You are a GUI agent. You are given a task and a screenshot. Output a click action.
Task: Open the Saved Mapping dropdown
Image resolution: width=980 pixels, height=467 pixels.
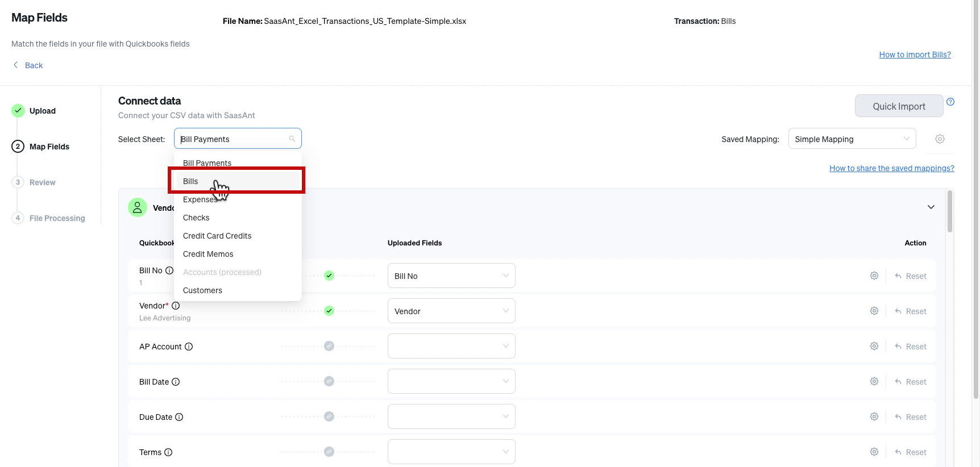pyautogui.click(x=852, y=139)
